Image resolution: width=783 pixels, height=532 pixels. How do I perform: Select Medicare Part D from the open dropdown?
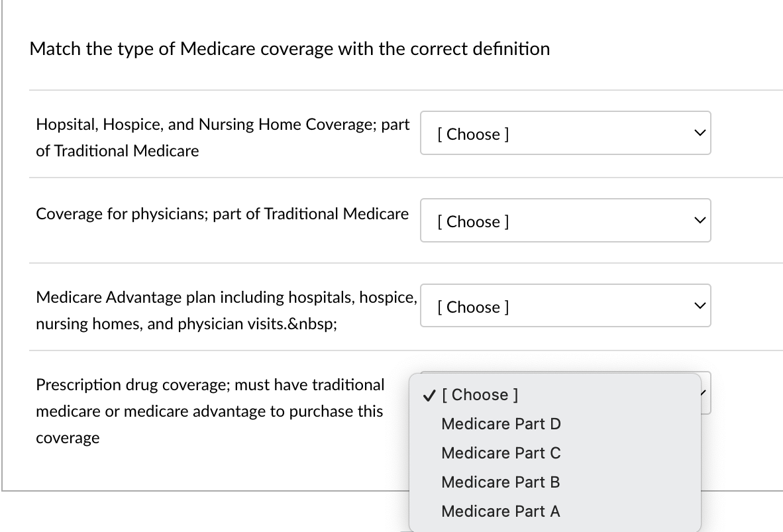(501, 423)
